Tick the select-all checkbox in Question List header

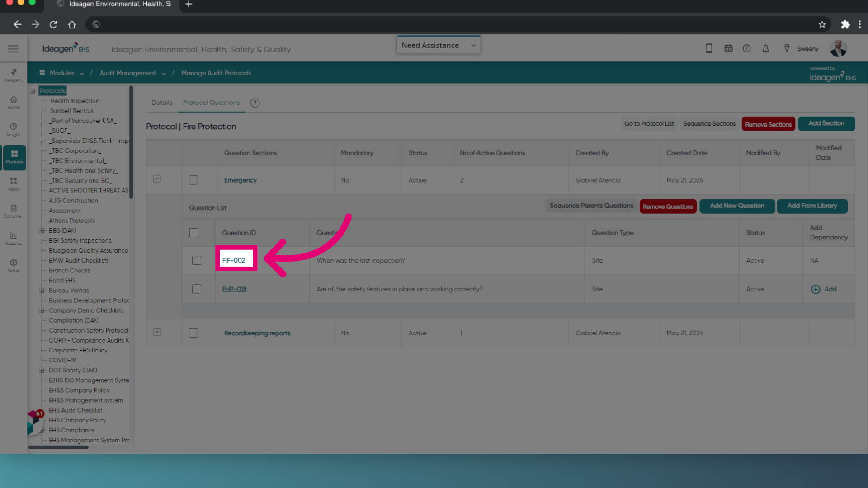[194, 233]
